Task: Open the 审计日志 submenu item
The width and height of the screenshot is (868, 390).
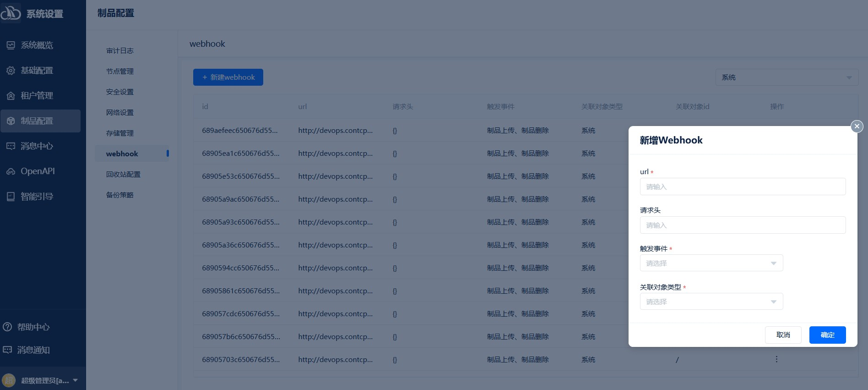Action: (120, 51)
